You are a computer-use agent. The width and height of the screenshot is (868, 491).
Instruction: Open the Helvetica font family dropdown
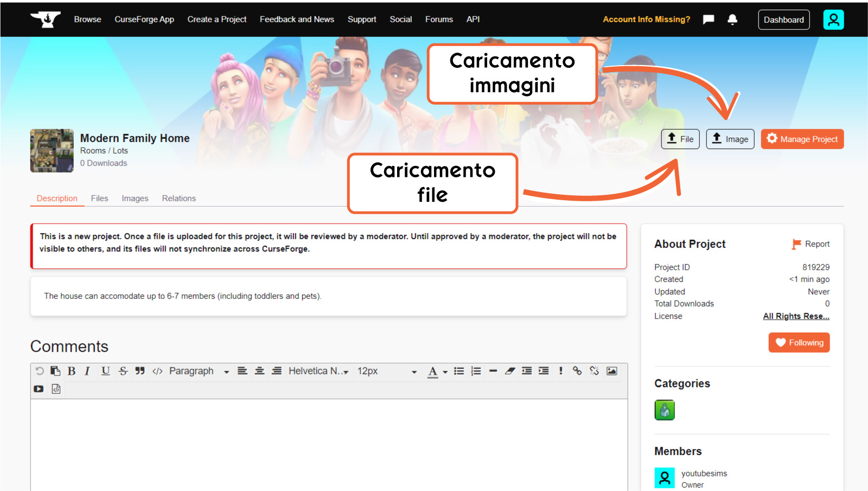point(318,371)
